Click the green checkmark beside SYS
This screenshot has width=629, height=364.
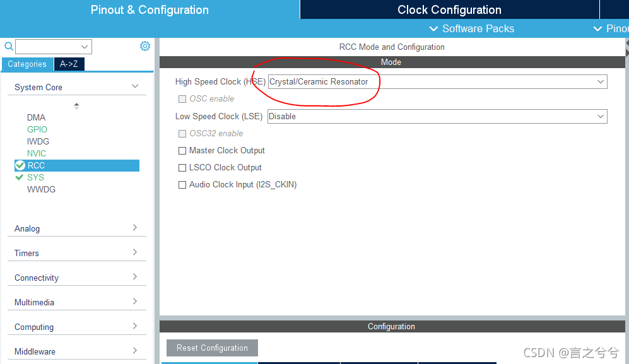tap(19, 177)
